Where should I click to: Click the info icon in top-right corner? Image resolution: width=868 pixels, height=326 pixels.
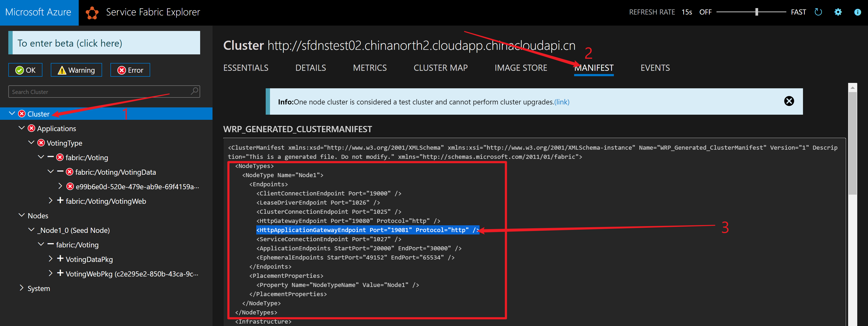857,12
